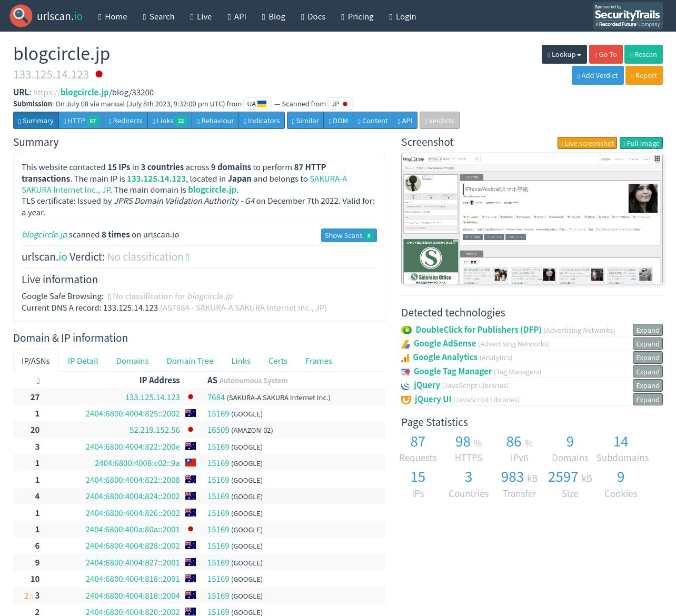
Task: Click the jQuery logo icon
Action: click(x=406, y=385)
